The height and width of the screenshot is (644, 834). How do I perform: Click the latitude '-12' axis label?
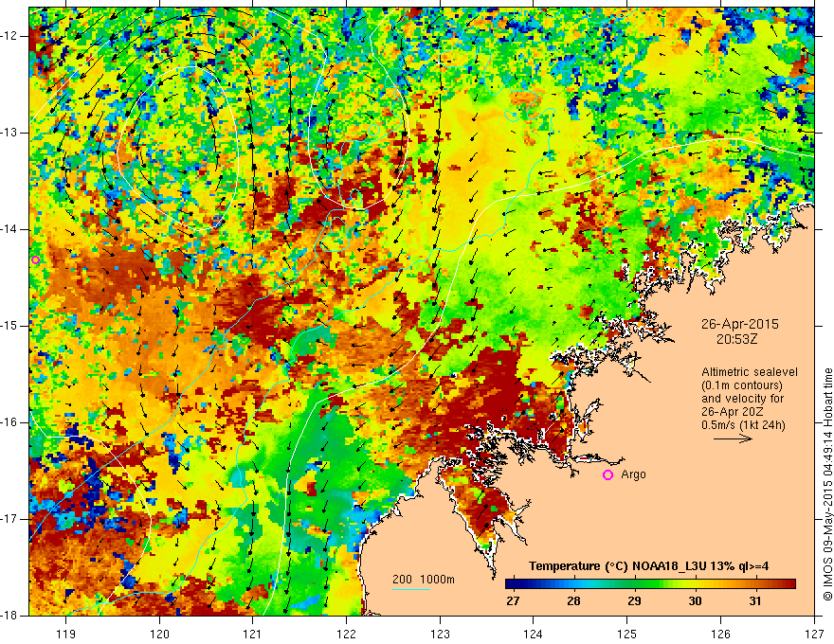pos(9,36)
